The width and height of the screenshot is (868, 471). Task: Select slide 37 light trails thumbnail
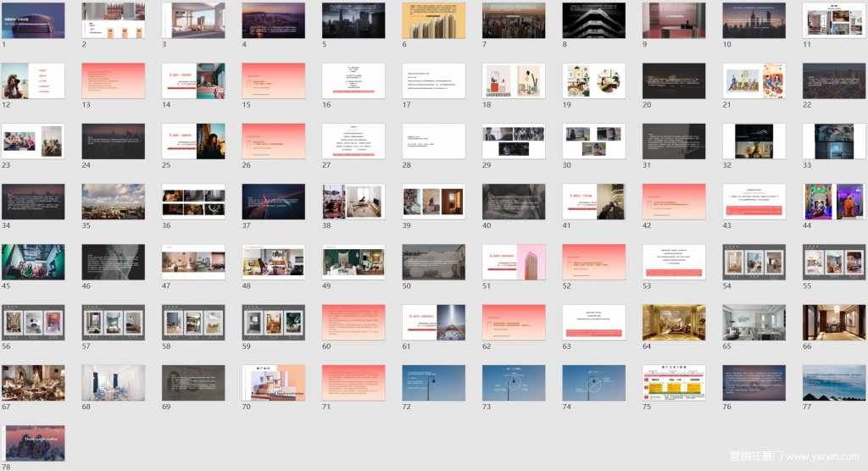pos(274,202)
